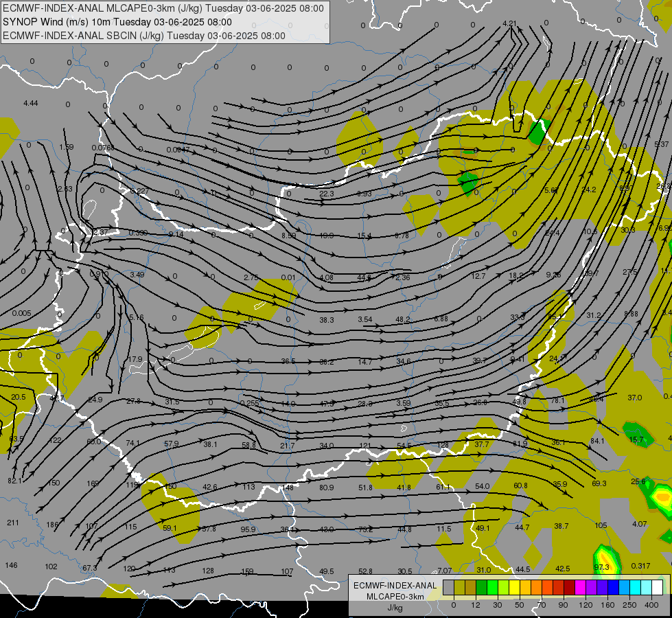Click the value 74.1 on the map
The image size is (672, 618).
tap(133, 443)
